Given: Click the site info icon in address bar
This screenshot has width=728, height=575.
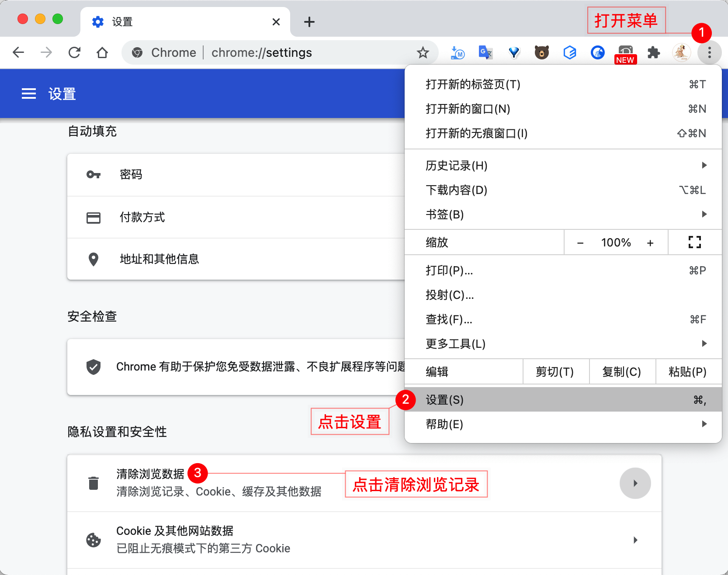Looking at the screenshot, I should pos(137,53).
